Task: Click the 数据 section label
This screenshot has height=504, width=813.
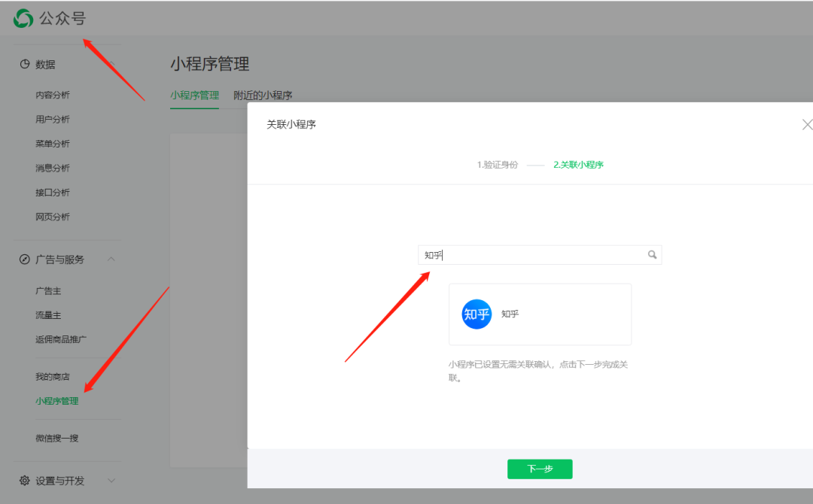Action: 45,64
